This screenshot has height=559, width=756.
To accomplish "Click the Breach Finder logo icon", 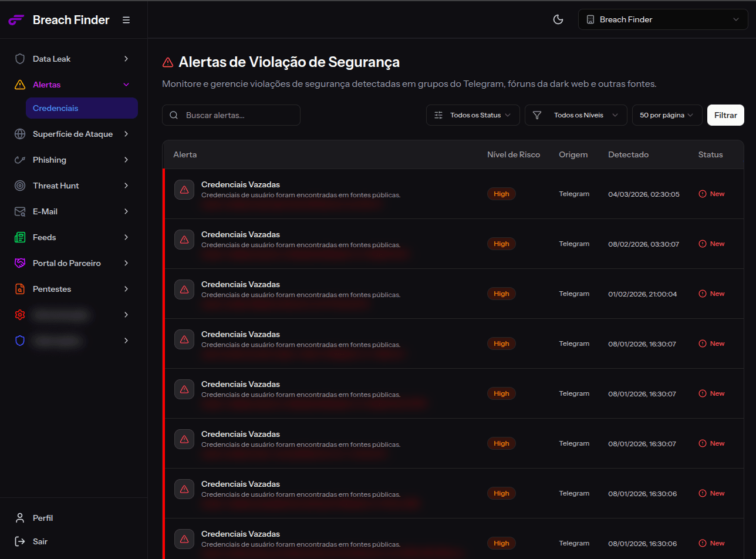I will click(x=16, y=19).
